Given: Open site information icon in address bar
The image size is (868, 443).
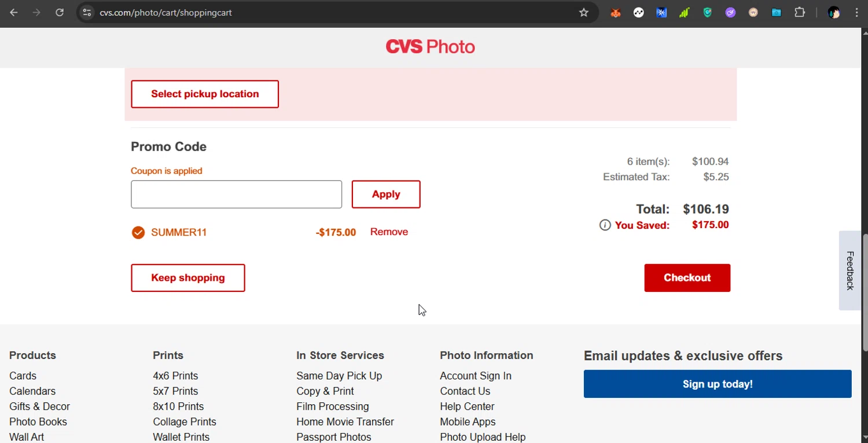Looking at the screenshot, I should 87,12.
